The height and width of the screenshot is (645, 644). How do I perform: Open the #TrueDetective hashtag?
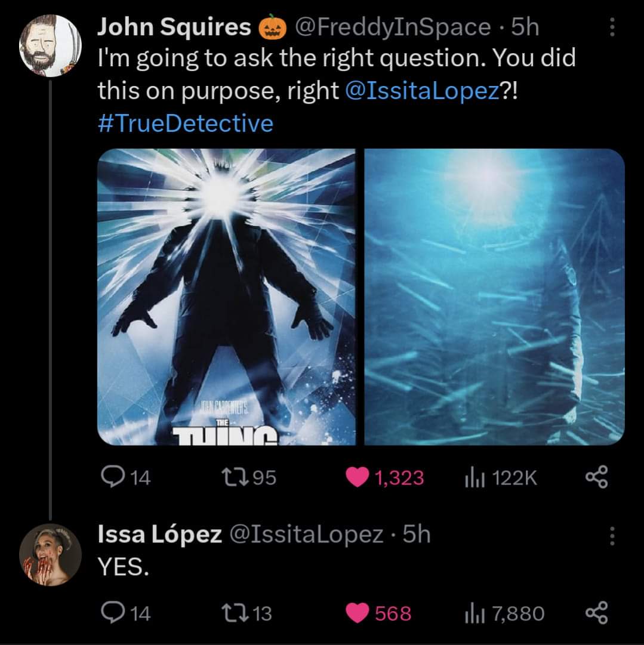click(x=185, y=123)
